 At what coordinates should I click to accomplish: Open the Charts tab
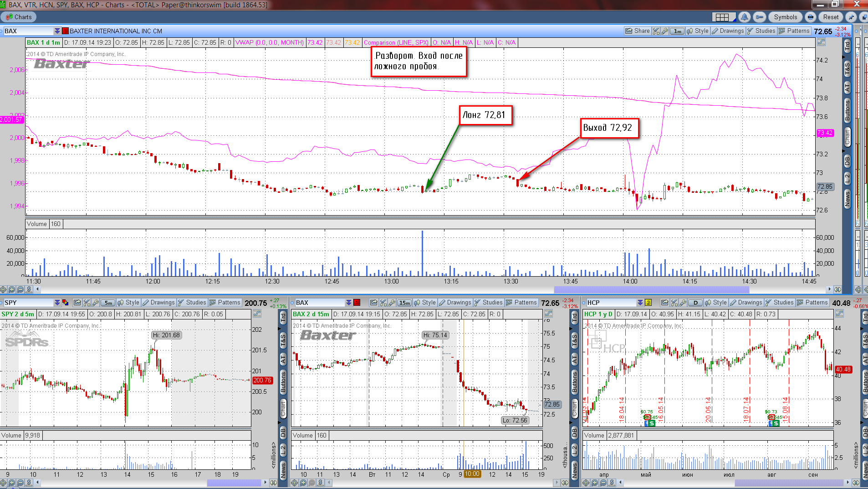19,17
